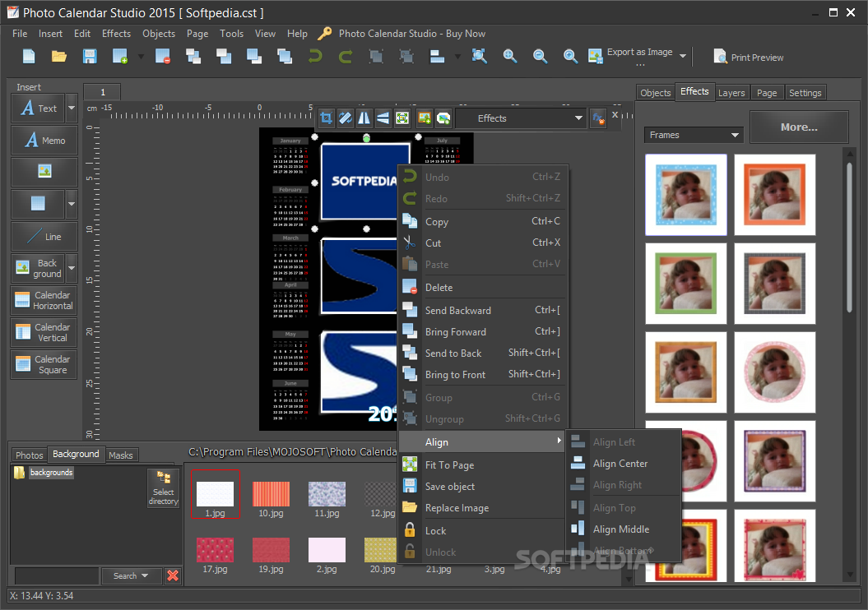Switch to the Objects tab

[x=656, y=93]
